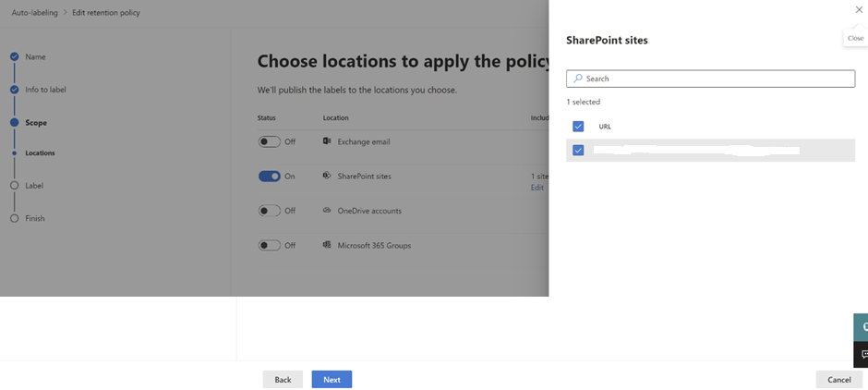Click the Microsoft 365 Groups icon
Image resolution: width=868 pixels, height=390 pixels.
coord(327,245)
